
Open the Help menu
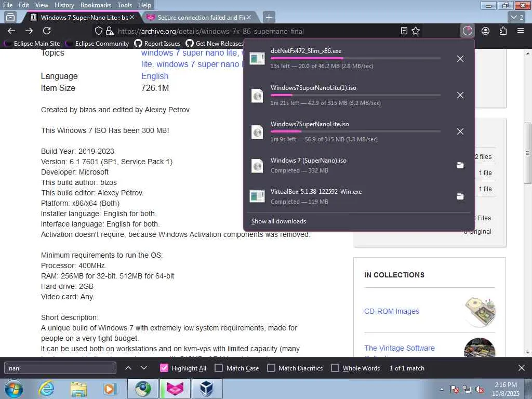[144, 5]
